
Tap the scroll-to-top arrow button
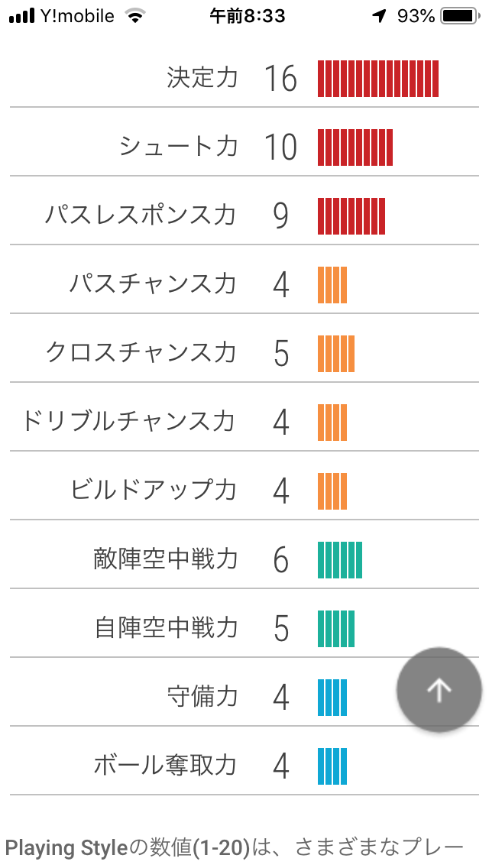[439, 690]
